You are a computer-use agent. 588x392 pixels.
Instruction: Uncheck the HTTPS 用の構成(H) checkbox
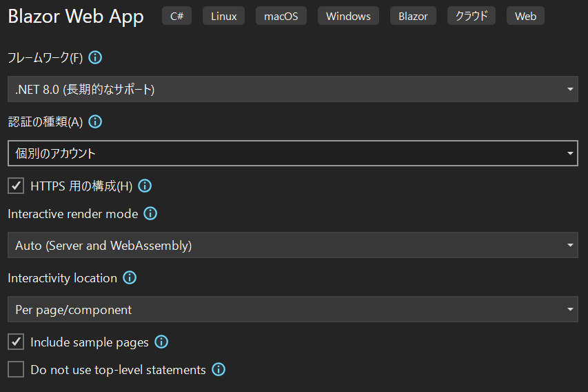coord(16,186)
